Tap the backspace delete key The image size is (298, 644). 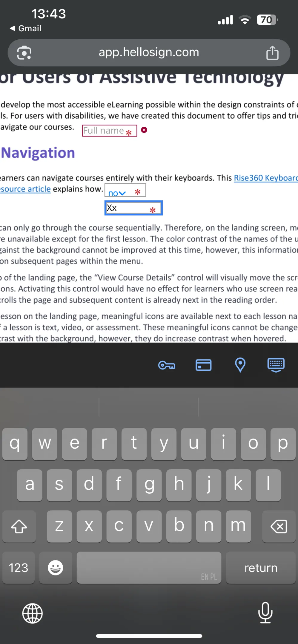click(x=279, y=526)
